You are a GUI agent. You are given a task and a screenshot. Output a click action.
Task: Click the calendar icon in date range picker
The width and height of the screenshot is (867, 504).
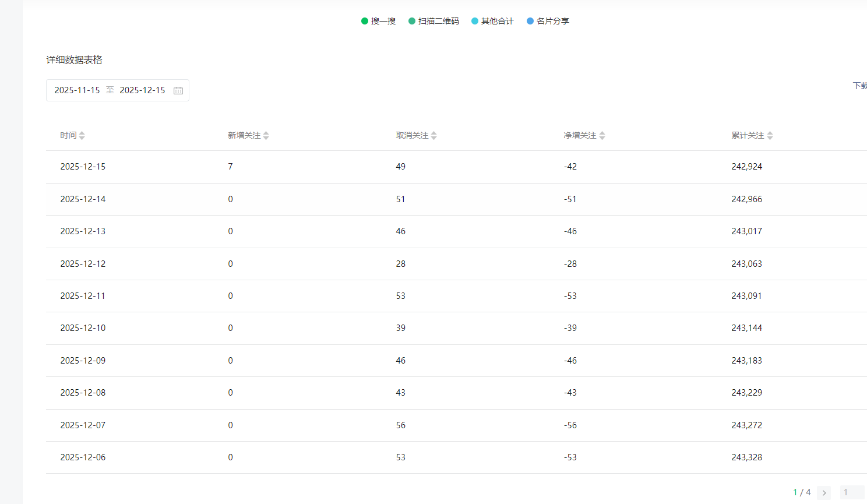178,90
